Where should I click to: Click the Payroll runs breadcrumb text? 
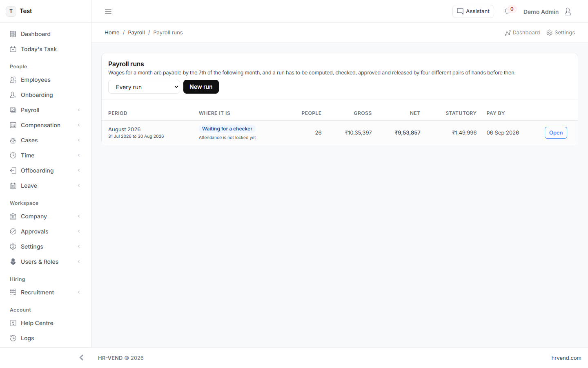point(168,33)
